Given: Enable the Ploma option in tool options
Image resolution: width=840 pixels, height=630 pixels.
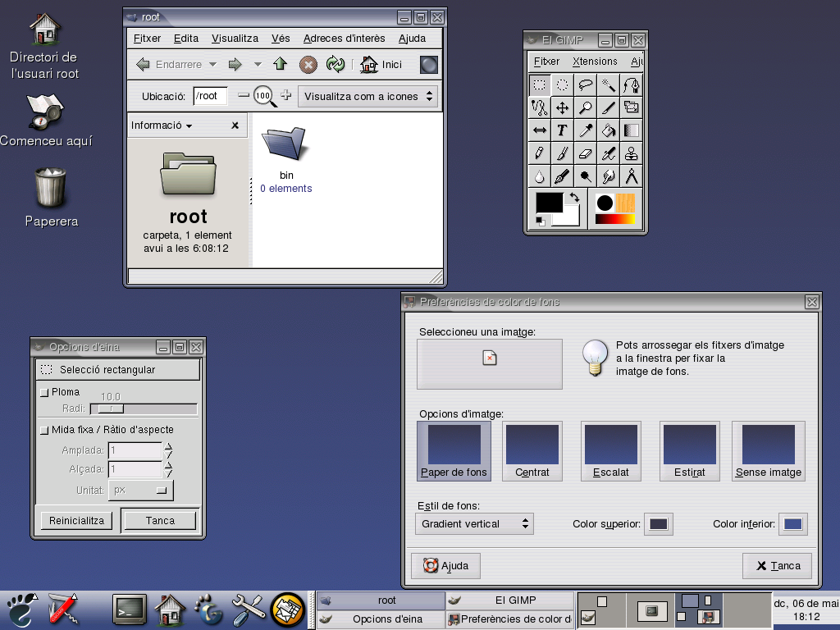Looking at the screenshot, I should click(45, 391).
